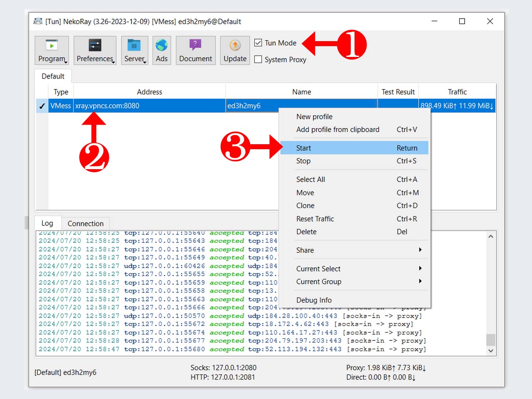This screenshot has height=399, width=532.
Task: Click the status text [Default] ed3h2my6
Action: 65,372
